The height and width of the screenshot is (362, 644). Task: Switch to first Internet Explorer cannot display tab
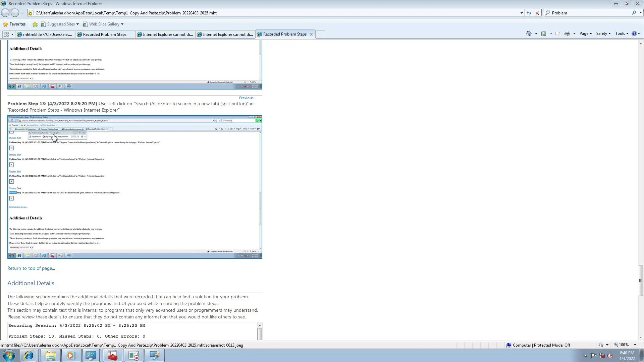(165, 34)
